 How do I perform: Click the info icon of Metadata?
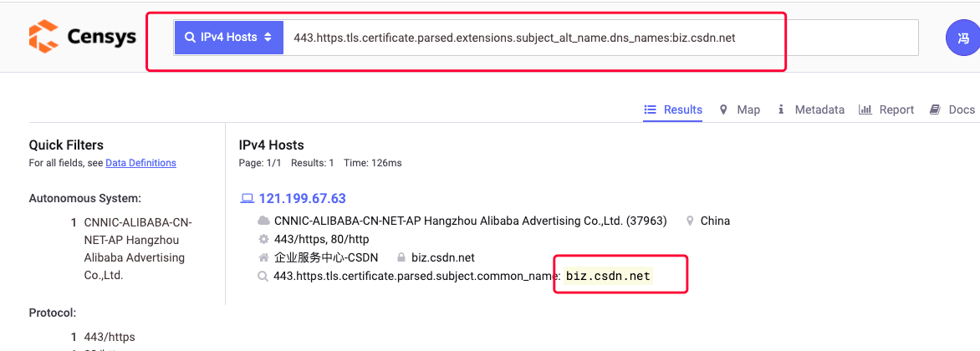pyautogui.click(x=781, y=110)
